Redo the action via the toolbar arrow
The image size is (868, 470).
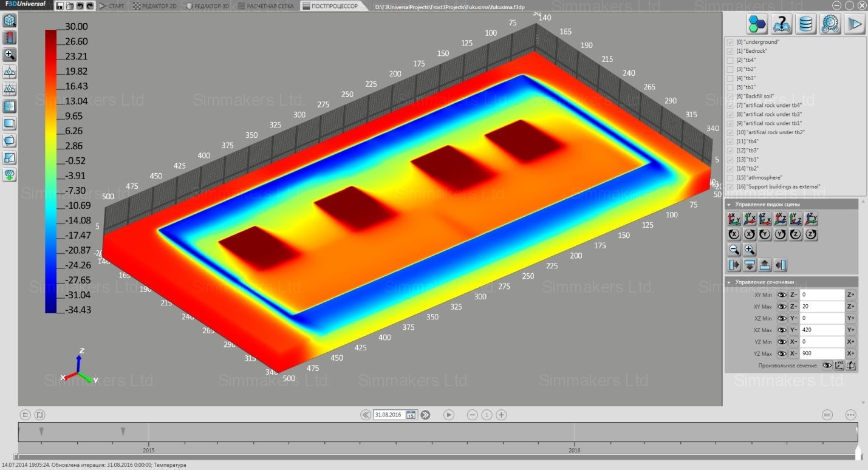tap(90, 5)
